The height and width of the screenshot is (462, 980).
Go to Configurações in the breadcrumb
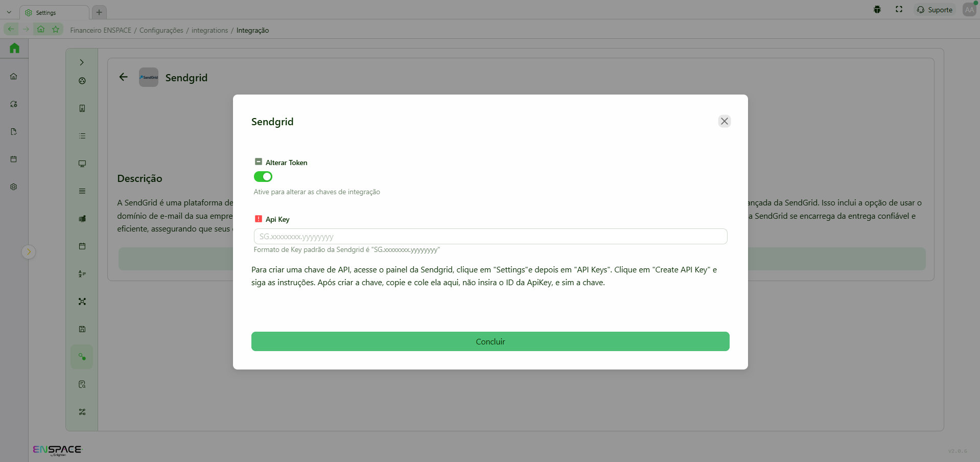point(161,31)
